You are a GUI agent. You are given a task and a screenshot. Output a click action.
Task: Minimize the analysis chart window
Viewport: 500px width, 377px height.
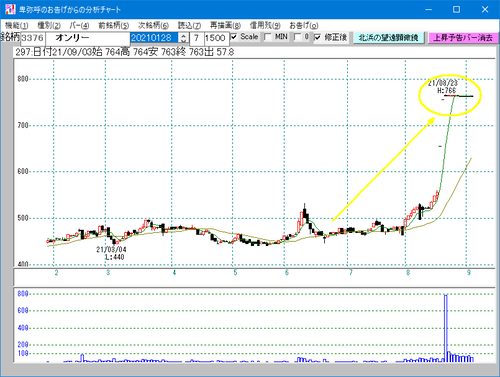click(429, 9)
